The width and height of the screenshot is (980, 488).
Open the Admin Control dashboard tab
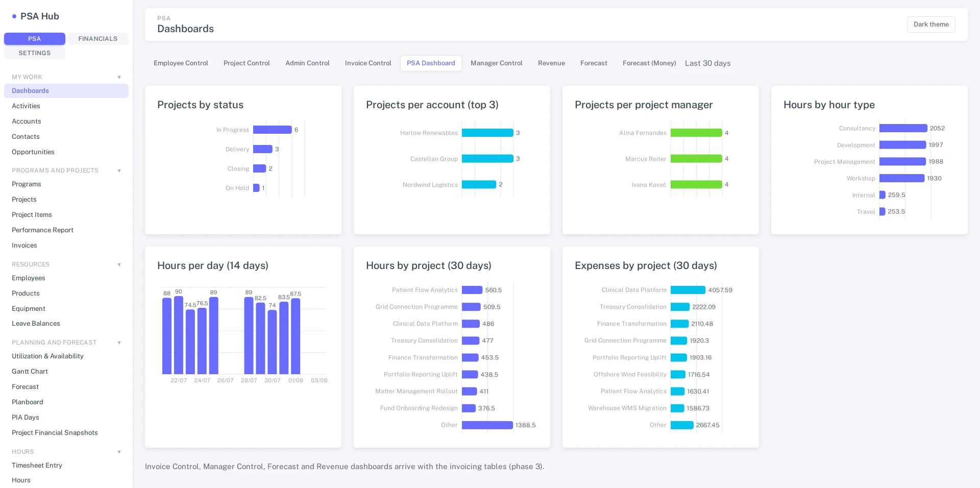point(307,63)
